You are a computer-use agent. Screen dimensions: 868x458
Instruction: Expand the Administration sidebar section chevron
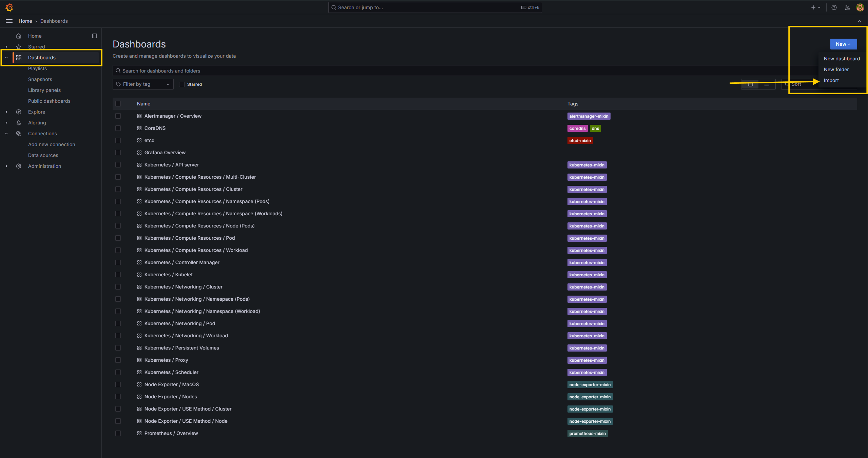pyautogui.click(x=6, y=166)
